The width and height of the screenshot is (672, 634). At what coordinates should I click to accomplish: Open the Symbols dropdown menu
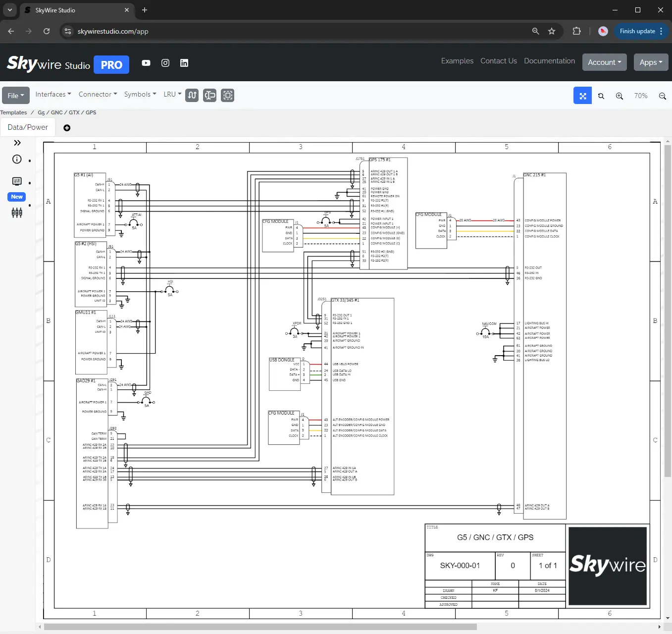click(140, 94)
